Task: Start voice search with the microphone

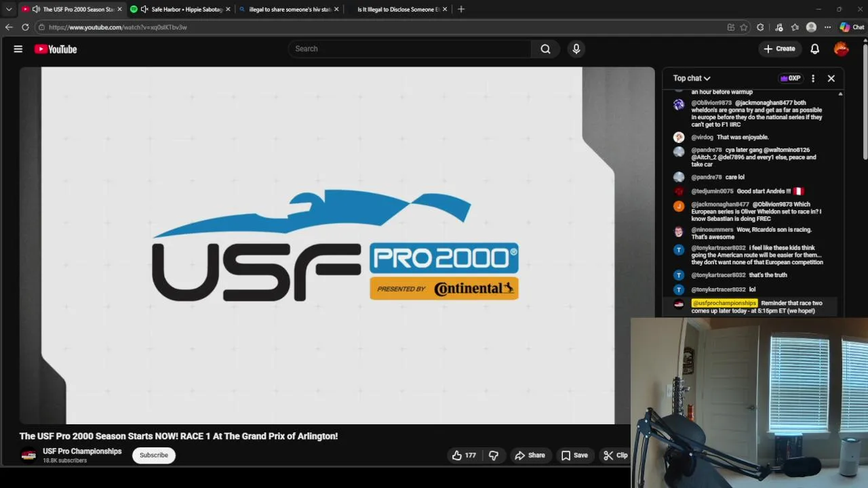Action: (x=576, y=49)
